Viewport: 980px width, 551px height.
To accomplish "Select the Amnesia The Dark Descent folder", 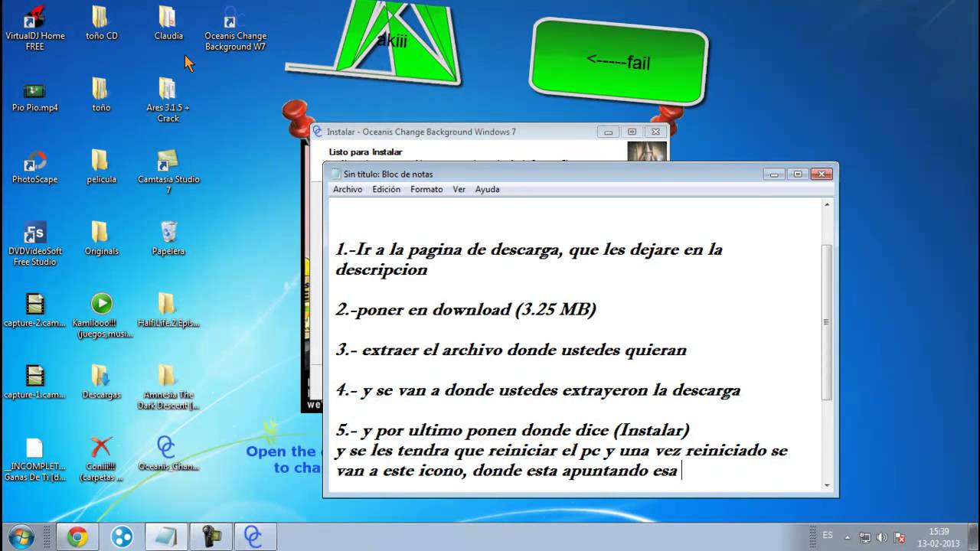I will coord(168,387).
